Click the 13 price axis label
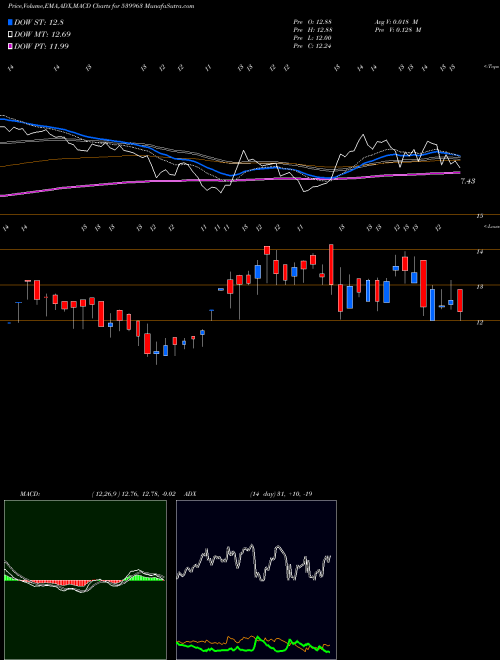500x660 pixels. tap(479, 287)
